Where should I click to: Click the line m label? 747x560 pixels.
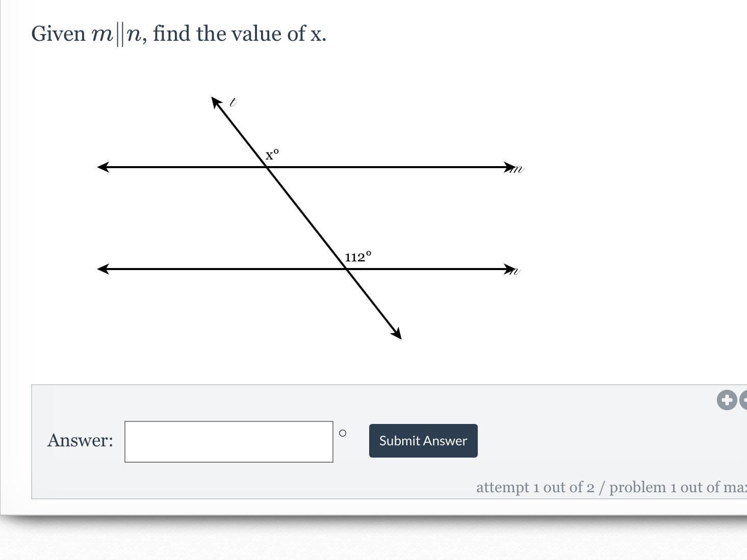click(518, 169)
